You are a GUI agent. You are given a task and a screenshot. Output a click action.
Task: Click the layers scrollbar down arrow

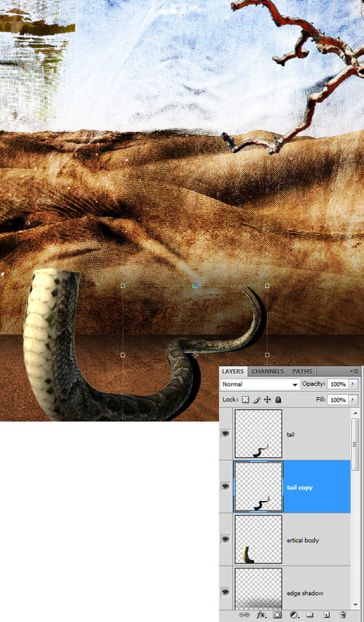pos(355,605)
